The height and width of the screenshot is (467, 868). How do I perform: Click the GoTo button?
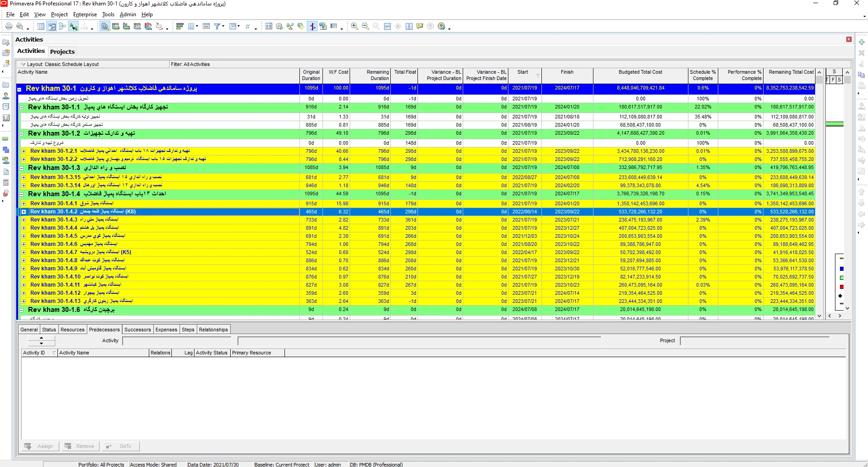[121, 446]
